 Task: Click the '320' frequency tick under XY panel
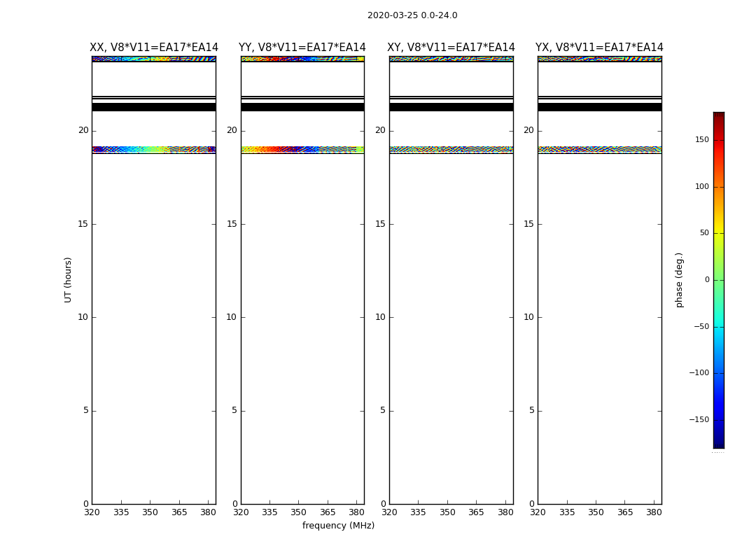(x=389, y=512)
